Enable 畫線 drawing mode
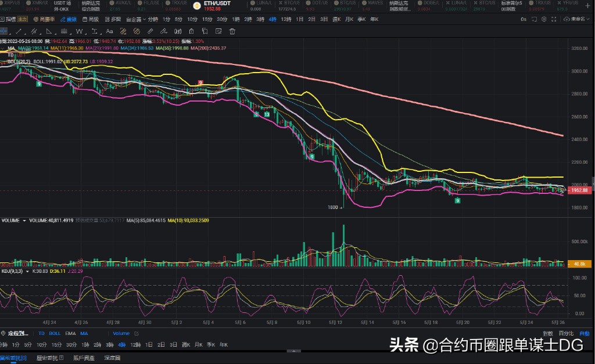Viewport: 595px width, 364px height. (x=71, y=19)
